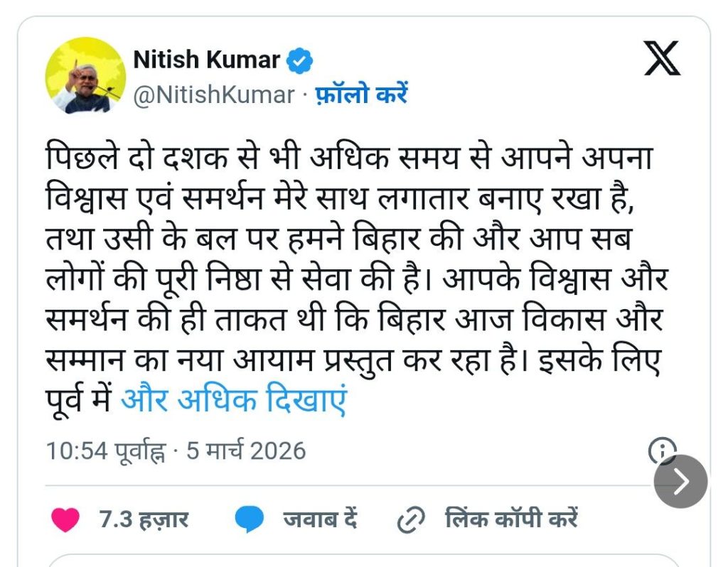Viewport: 728px width, 567px height.
Task: Open the @NitishKumar handle link
Action: coord(214,94)
